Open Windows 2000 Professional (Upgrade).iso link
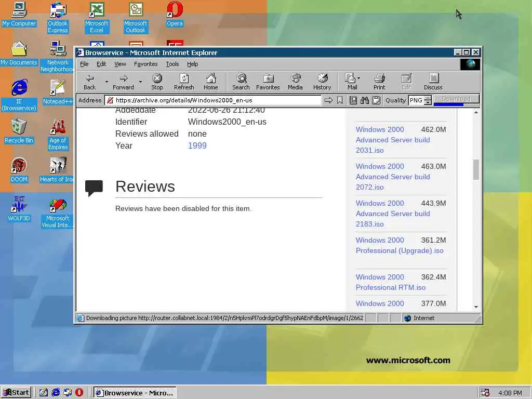 click(x=400, y=245)
